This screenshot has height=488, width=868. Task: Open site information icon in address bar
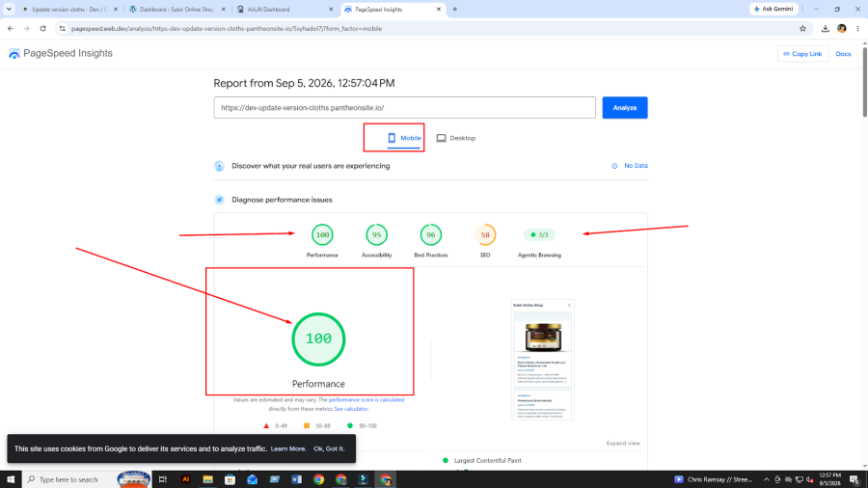tap(62, 28)
